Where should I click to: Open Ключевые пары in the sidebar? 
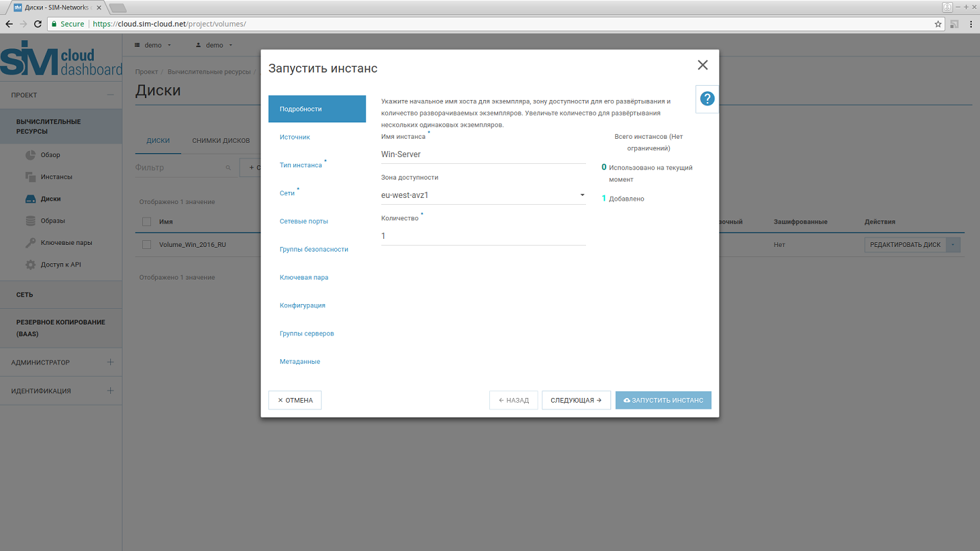pos(66,243)
